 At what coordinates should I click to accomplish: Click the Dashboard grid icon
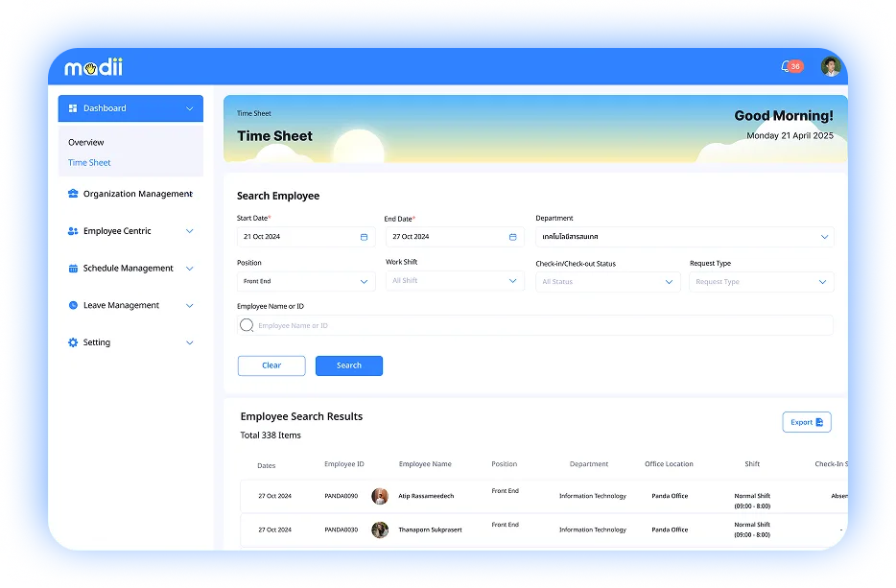coord(73,108)
